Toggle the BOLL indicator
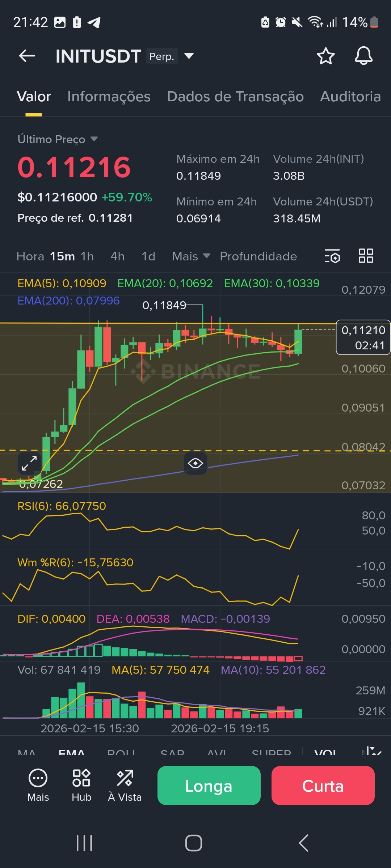391x868 pixels. [122, 752]
